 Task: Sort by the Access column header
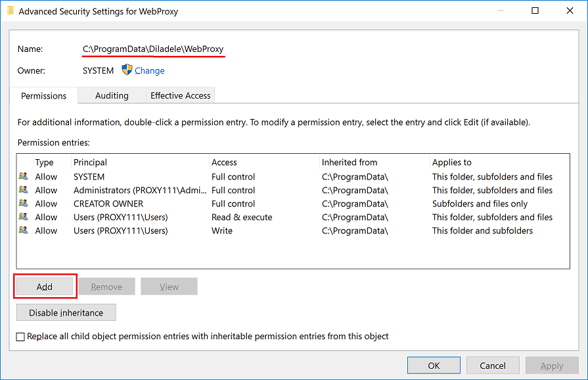[224, 162]
